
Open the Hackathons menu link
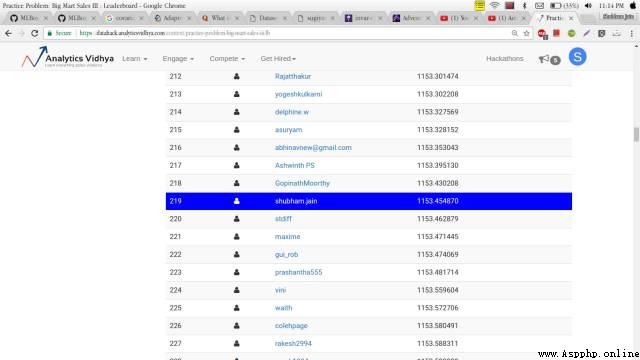click(504, 59)
